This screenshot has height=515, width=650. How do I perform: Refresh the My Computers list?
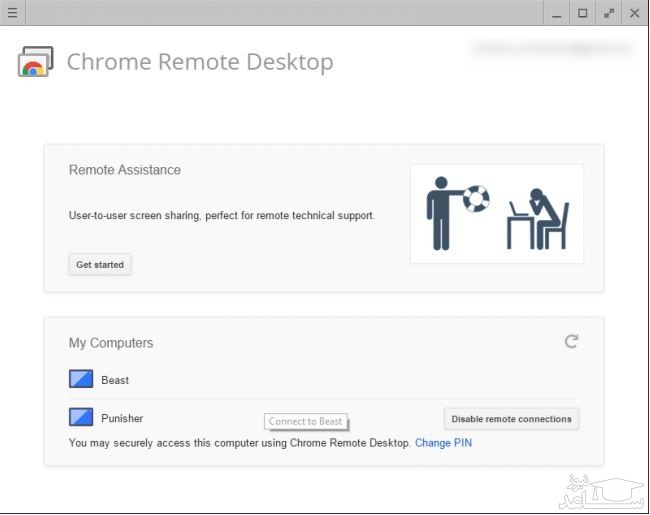[x=571, y=342]
